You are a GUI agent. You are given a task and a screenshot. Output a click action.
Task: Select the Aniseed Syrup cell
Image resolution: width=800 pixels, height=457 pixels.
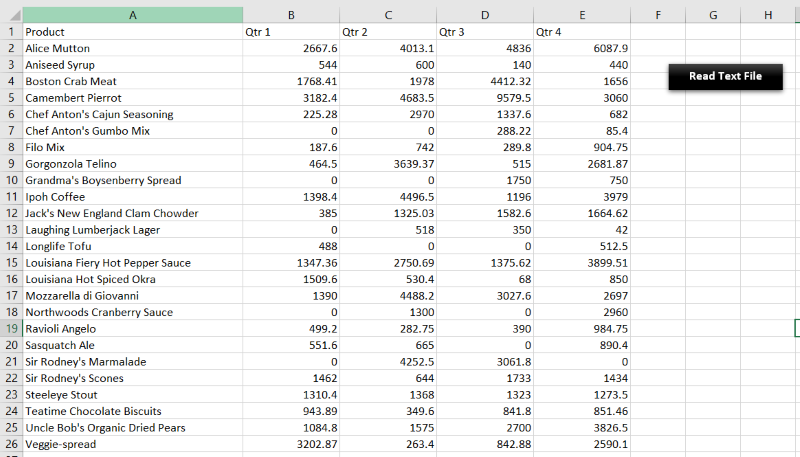pyautogui.click(x=133, y=65)
